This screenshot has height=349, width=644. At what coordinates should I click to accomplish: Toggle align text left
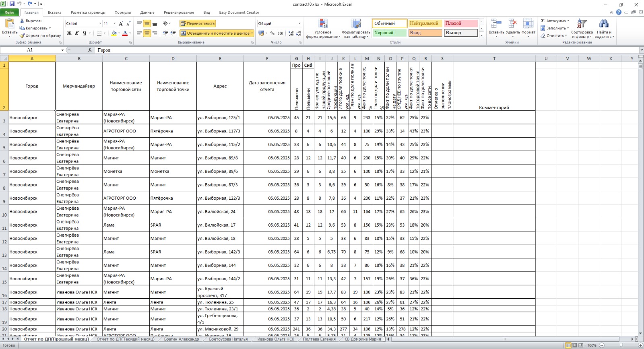point(139,33)
